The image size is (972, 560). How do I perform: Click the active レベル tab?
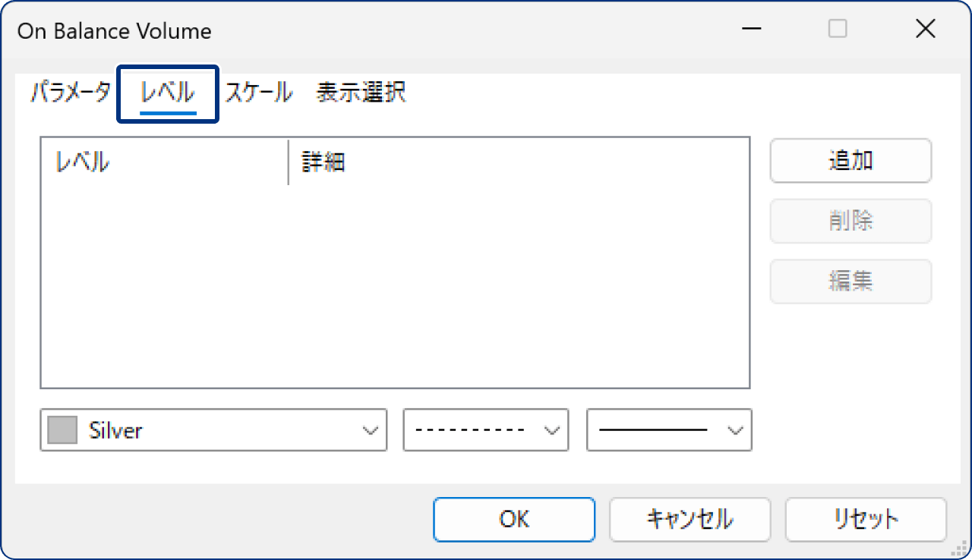(x=166, y=92)
